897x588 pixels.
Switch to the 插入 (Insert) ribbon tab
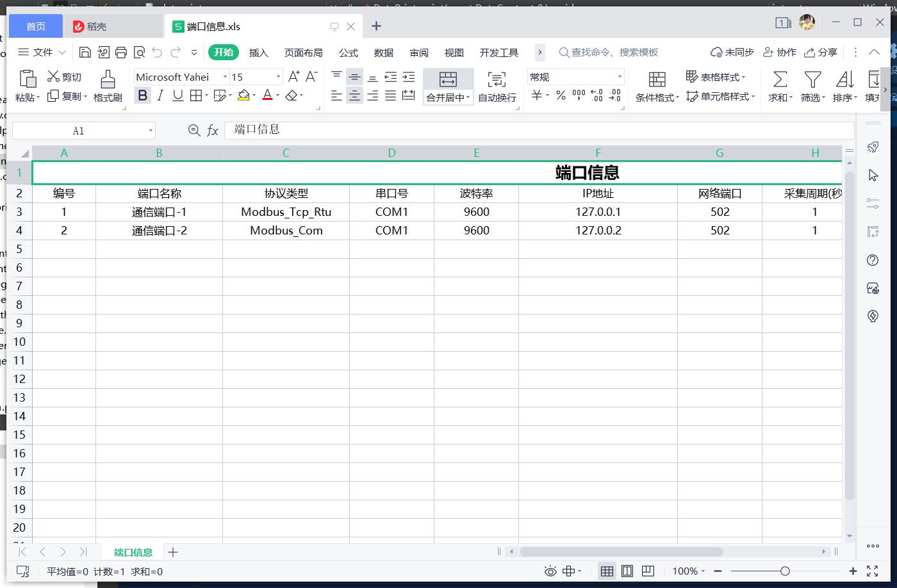click(x=258, y=53)
